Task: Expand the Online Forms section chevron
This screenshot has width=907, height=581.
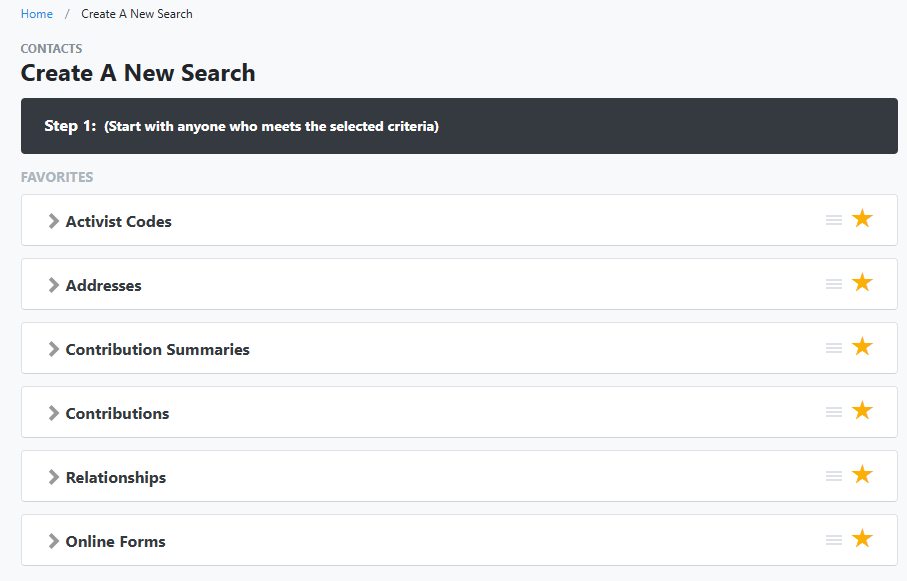Action: [54, 542]
